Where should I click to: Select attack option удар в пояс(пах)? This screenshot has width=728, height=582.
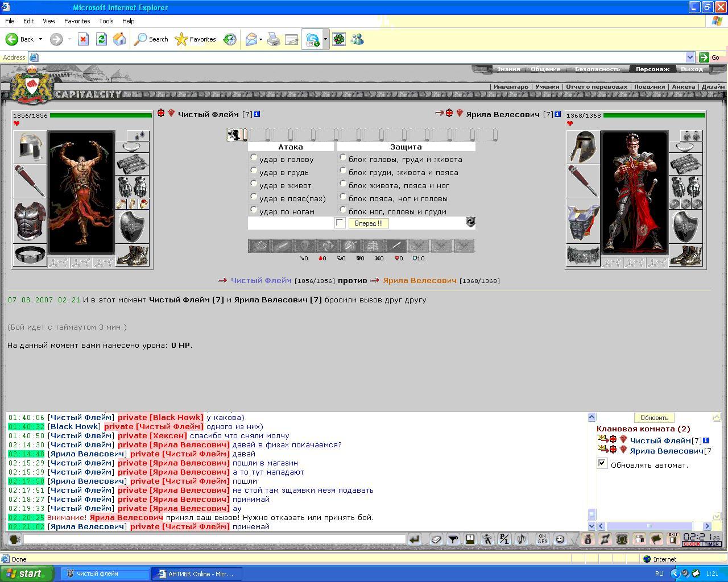tap(254, 197)
